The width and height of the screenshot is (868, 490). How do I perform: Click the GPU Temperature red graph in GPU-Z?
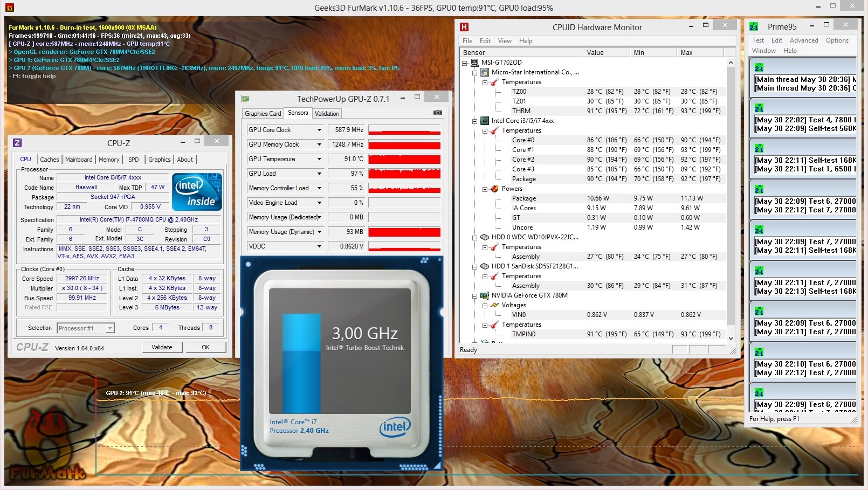(404, 159)
